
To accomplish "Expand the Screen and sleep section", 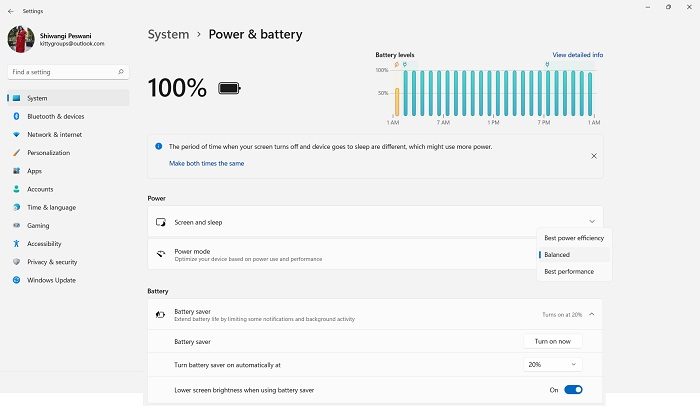I will (375, 221).
